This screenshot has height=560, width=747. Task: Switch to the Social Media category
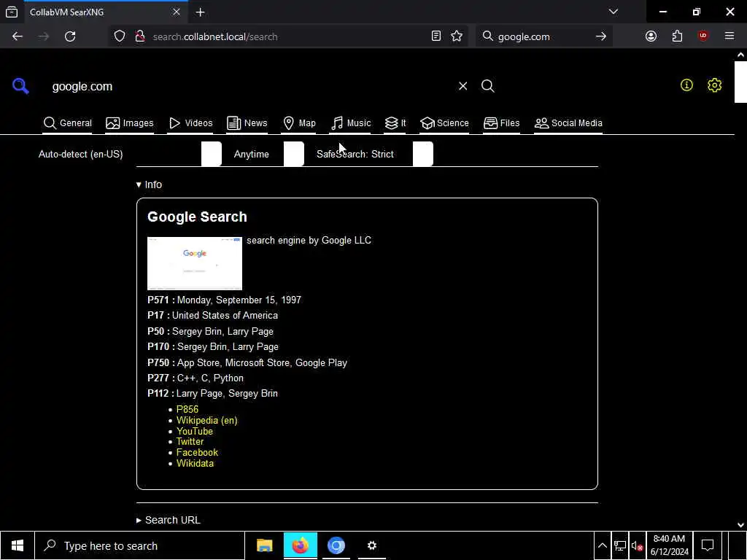pyautogui.click(x=568, y=123)
